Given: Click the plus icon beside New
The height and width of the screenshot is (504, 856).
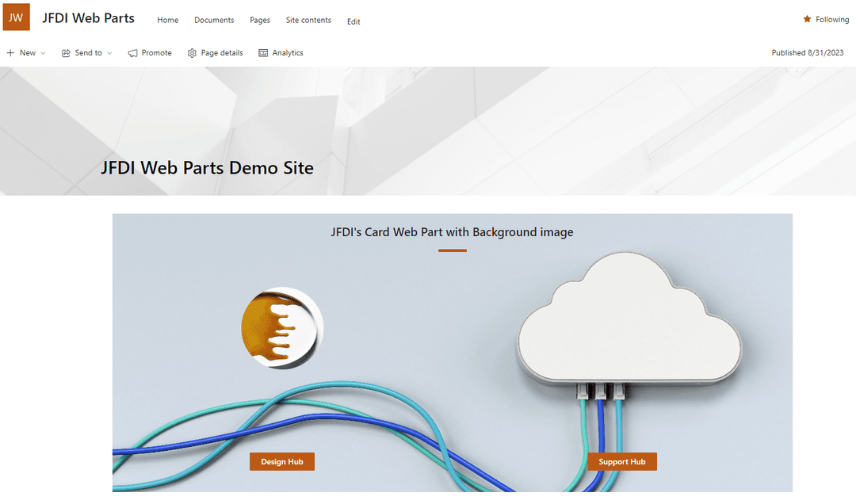Looking at the screenshot, I should [10, 53].
